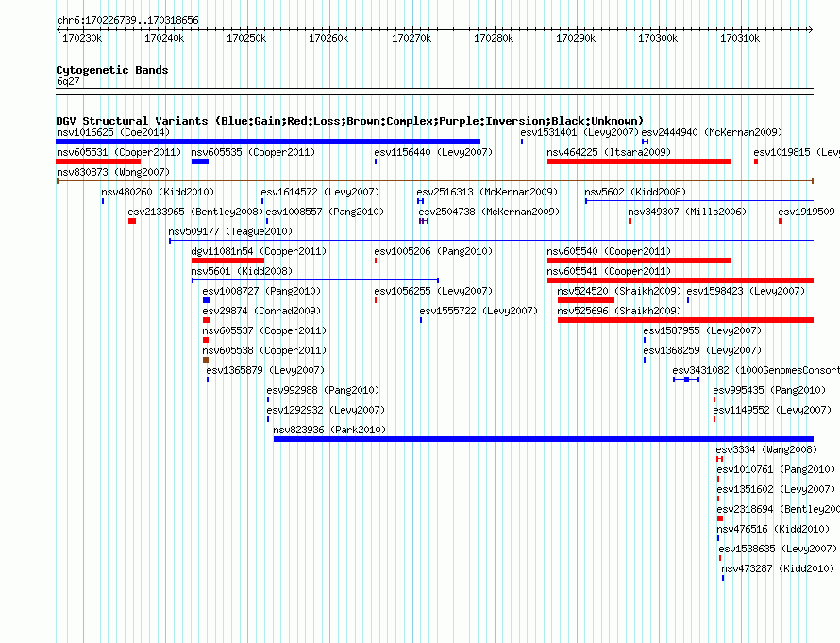Click the nsv830873 (Wong2007) brown complex line
The width and height of the screenshot is (840, 643).
point(435,181)
